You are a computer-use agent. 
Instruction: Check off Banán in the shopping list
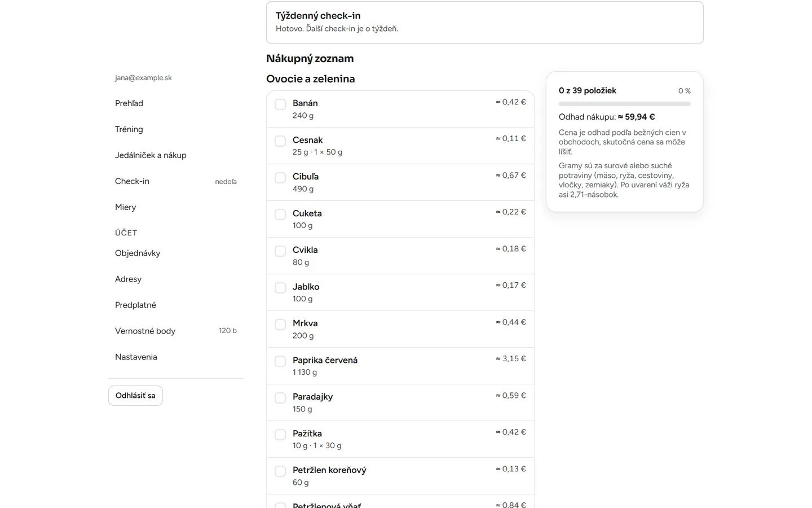pyautogui.click(x=280, y=104)
